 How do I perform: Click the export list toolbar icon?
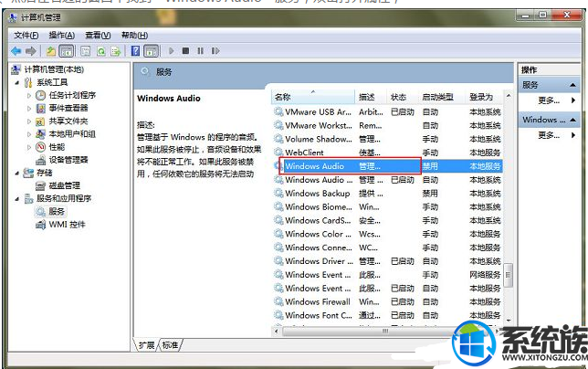(115, 51)
